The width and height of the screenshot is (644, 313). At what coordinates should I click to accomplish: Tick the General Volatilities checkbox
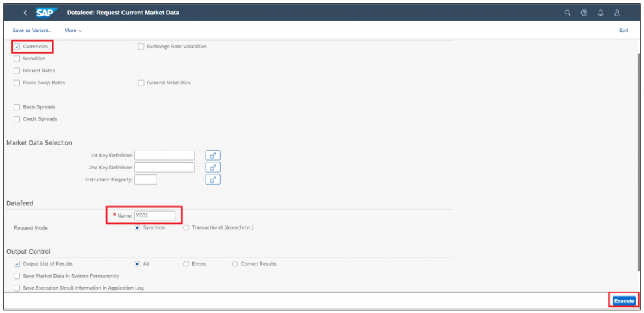point(141,83)
